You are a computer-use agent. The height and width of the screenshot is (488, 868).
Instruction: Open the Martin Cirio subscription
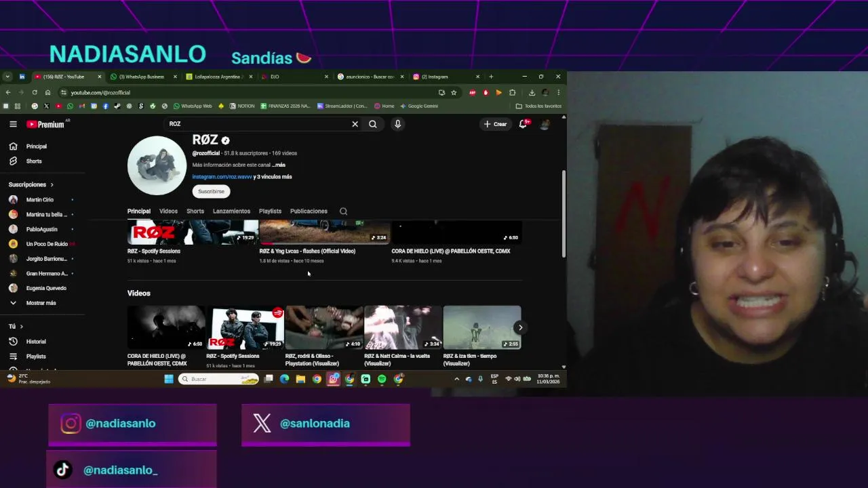pyautogui.click(x=40, y=200)
